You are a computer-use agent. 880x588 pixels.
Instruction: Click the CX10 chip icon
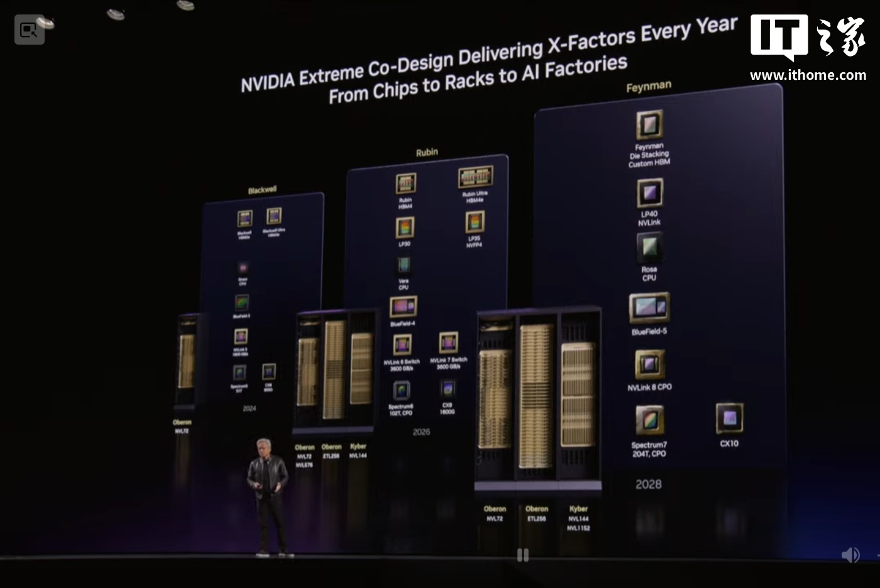pos(729,418)
